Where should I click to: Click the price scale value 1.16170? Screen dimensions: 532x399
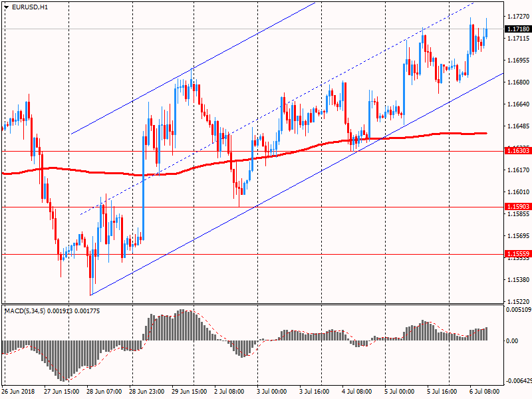pyautogui.click(x=519, y=170)
